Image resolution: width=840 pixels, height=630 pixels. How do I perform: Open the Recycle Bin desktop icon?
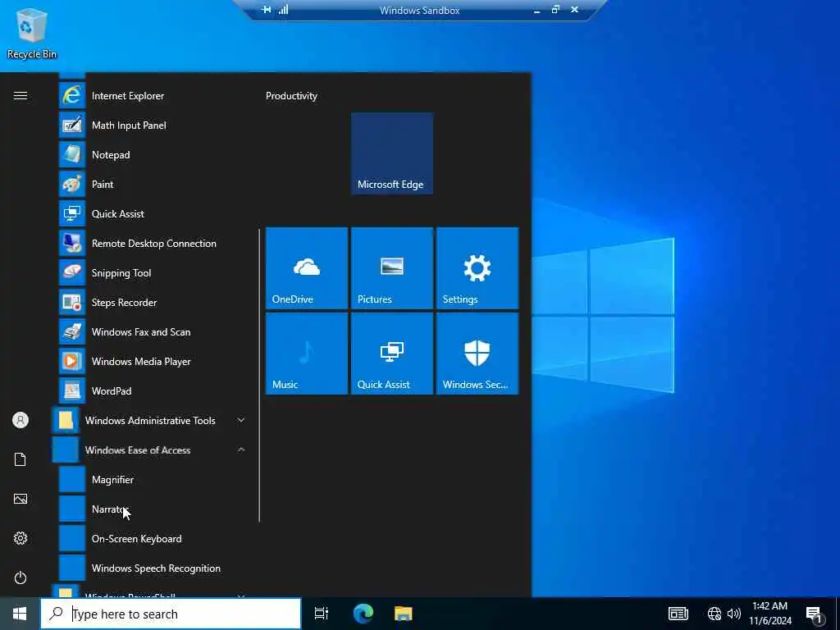(x=32, y=34)
